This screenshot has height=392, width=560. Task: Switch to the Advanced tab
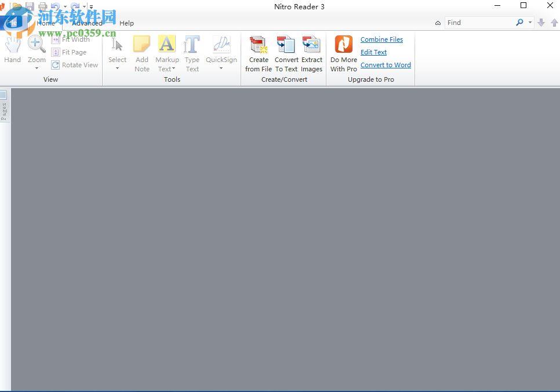click(86, 23)
